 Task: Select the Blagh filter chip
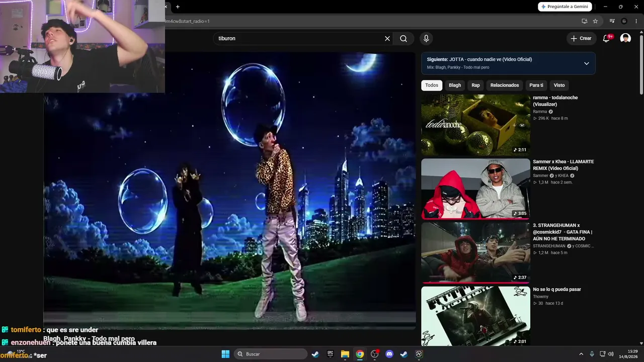(x=455, y=85)
